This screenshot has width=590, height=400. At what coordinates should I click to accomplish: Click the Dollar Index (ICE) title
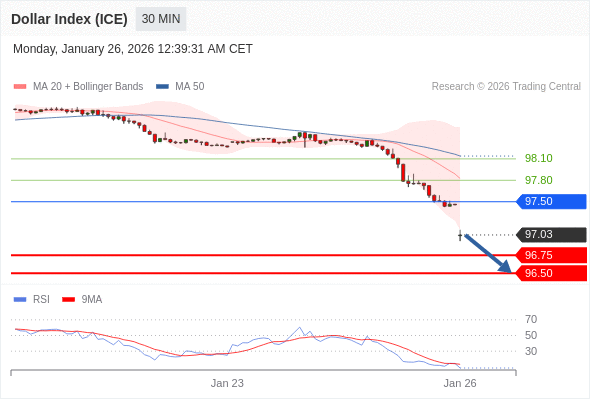(x=69, y=19)
